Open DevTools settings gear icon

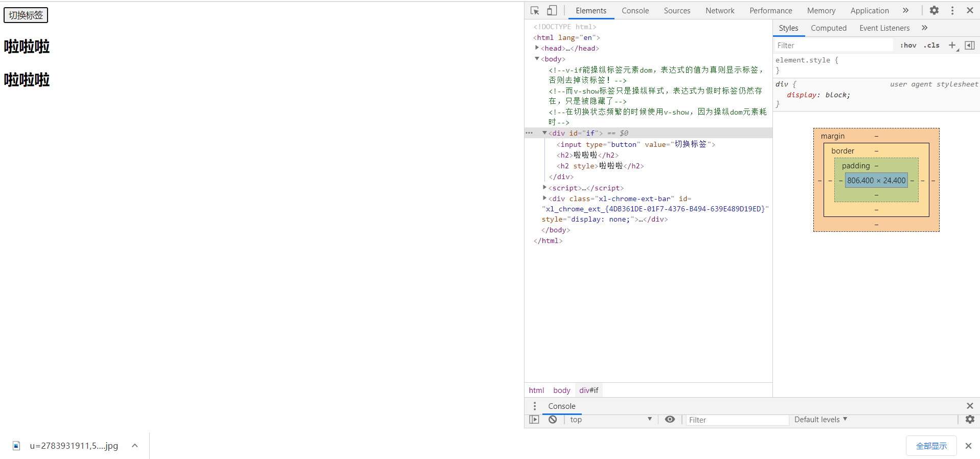click(x=934, y=10)
